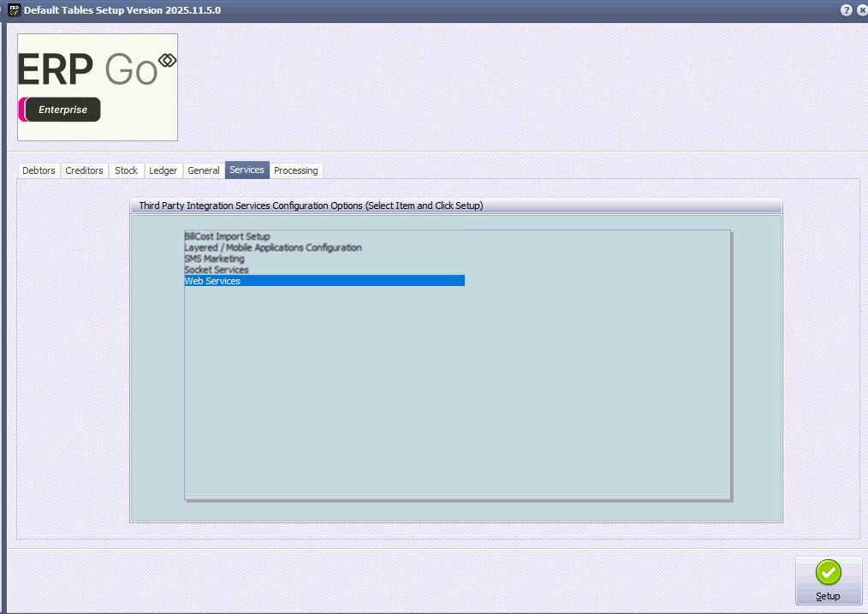The height and width of the screenshot is (614, 868).
Task: Open help via the question mark icon
Action: [846, 10]
